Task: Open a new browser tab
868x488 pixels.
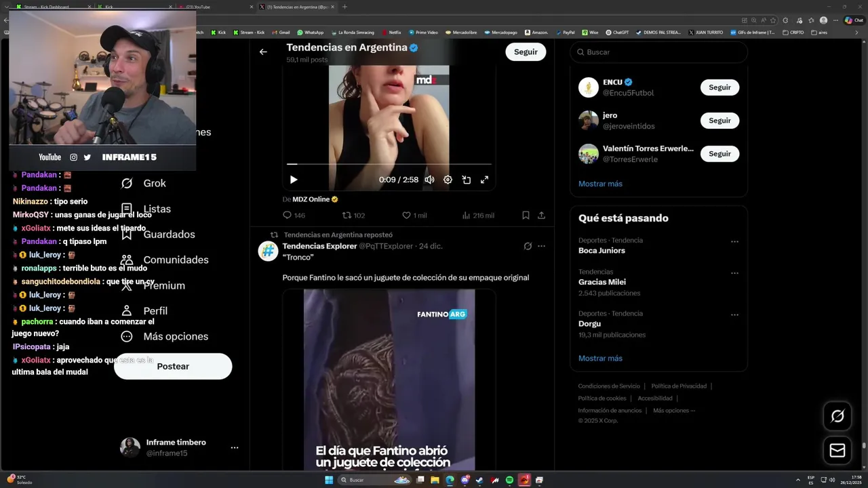Action: click(x=344, y=7)
